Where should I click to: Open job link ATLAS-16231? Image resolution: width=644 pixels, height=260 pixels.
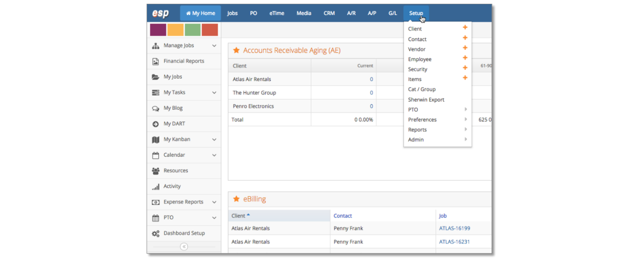[x=455, y=242]
